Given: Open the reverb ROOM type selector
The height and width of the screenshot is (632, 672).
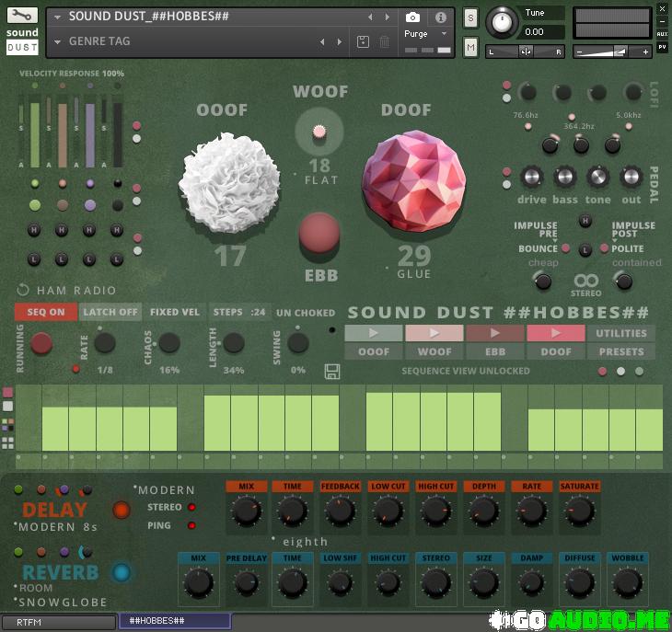Looking at the screenshot, I should (34, 588).
